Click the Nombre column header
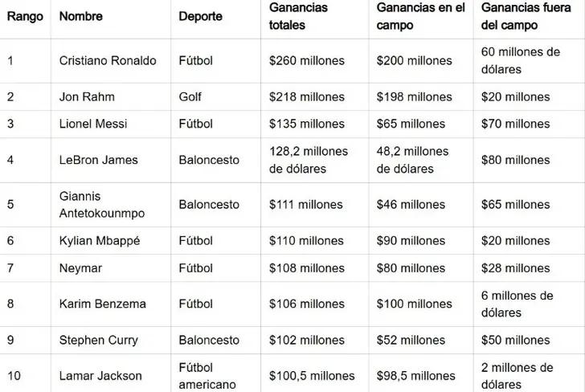585x392 pixels. click(x=81, y=17)
